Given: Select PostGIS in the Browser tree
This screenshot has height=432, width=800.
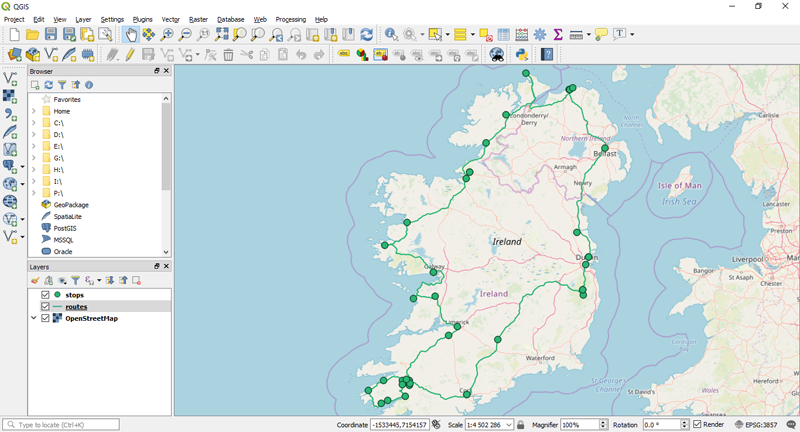Looking at the screenshot, I should tap(65, 228).
